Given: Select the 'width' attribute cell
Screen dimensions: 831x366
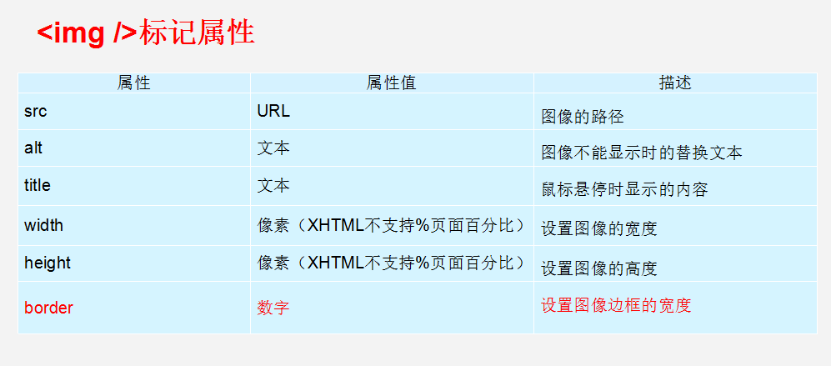Looking at the screenshot, I should 134,226.
